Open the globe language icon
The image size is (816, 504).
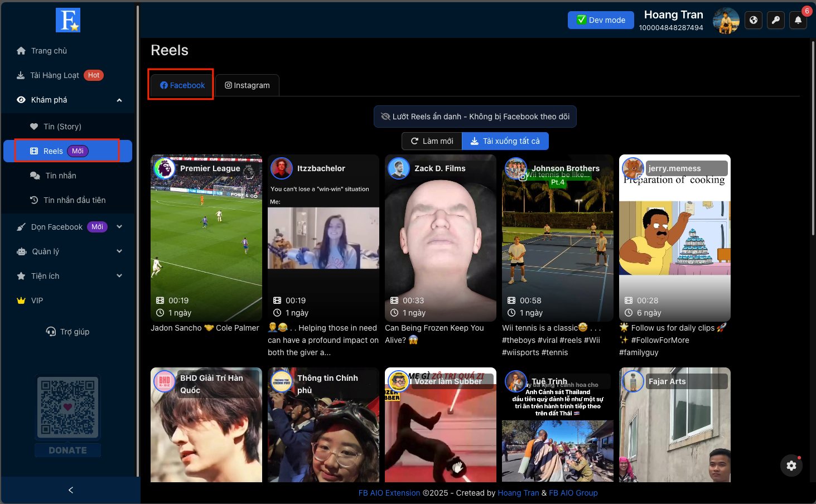tap(754, 20)
